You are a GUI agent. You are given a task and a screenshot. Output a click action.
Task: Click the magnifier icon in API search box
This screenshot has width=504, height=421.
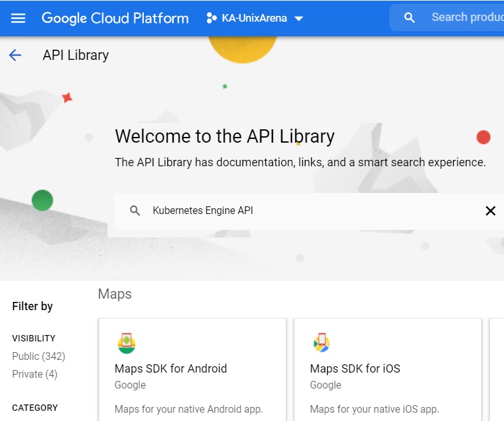click(135, 211)
